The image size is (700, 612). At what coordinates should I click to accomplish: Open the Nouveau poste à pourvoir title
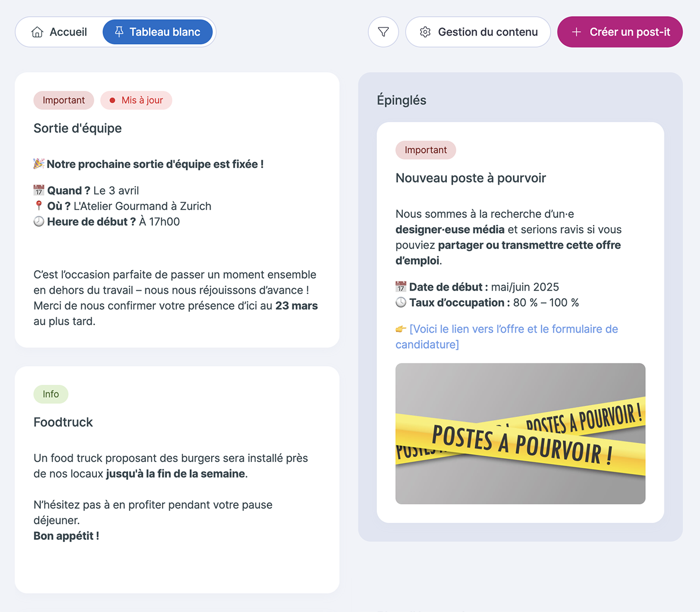point(471,178)
